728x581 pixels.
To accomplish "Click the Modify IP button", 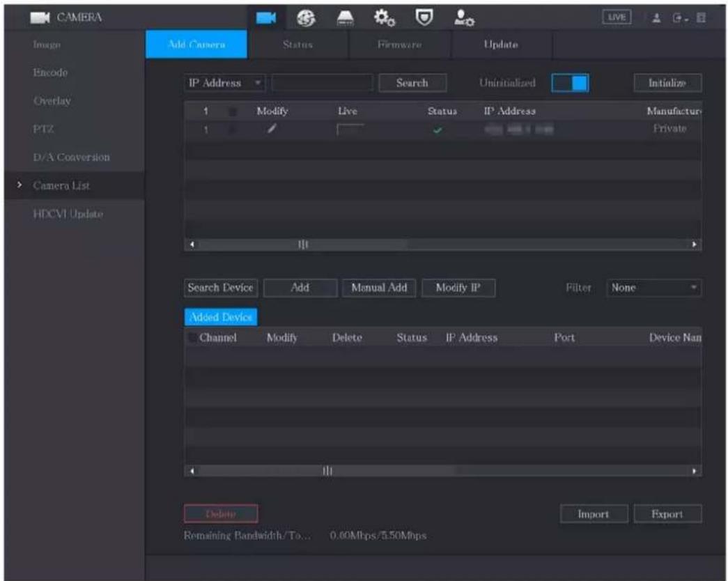I will [x=458, y=288].
